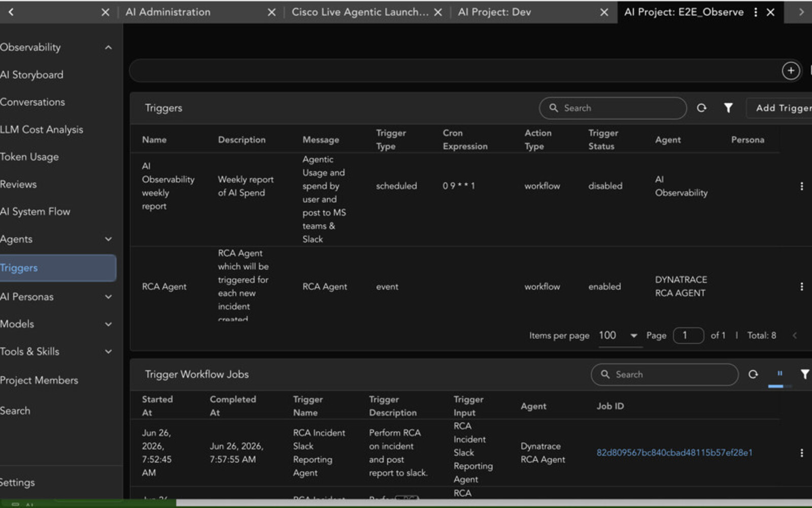Expand the Agents section
The height and width of the screenshot is (508, 812).
point(108,239)
